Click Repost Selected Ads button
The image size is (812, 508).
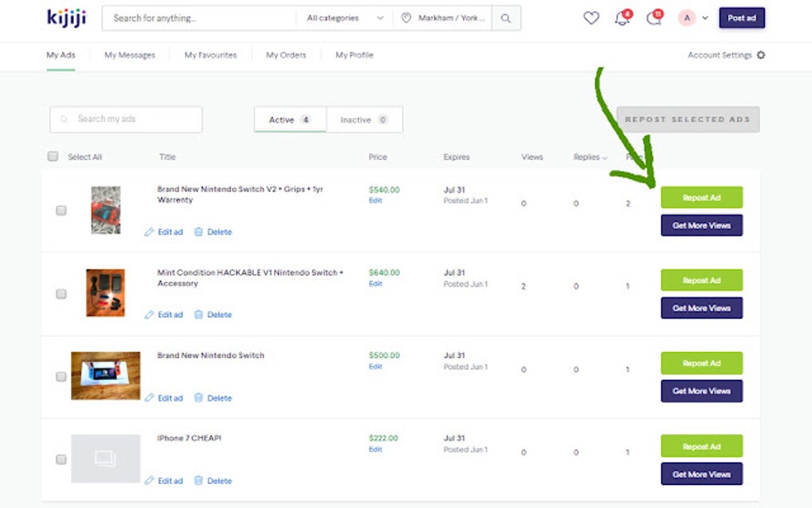688,119
